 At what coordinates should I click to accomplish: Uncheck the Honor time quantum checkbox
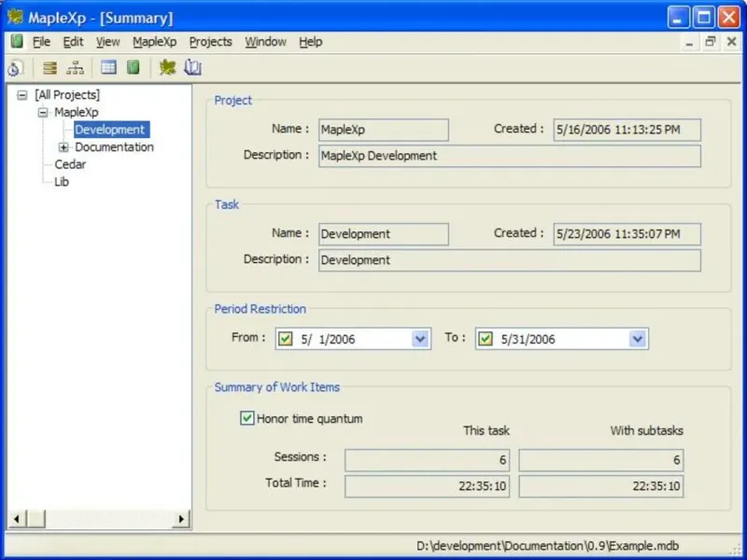[247, 419]
